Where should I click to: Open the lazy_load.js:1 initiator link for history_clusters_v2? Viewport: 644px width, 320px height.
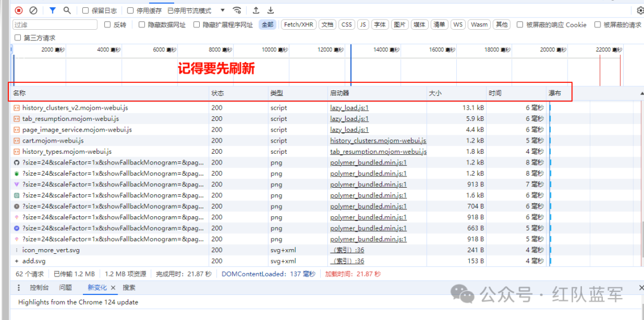click(349, 108)
